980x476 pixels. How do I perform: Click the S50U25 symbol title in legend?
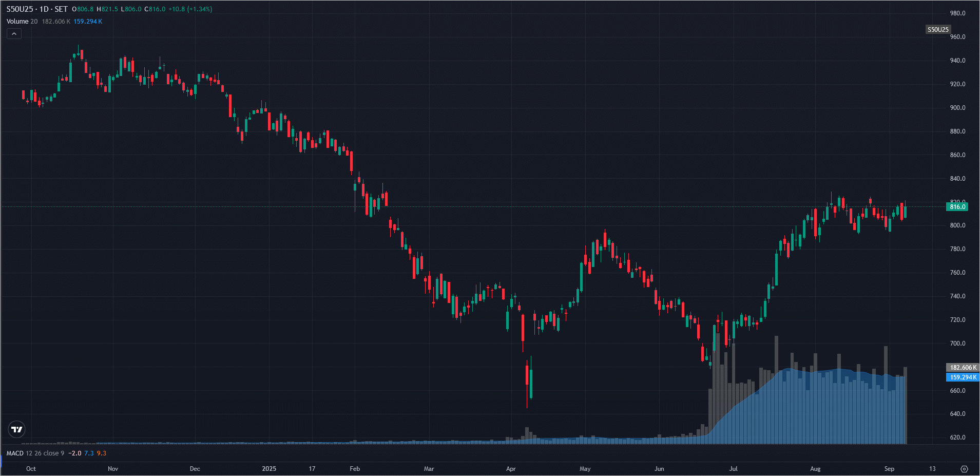coord(20,9)
